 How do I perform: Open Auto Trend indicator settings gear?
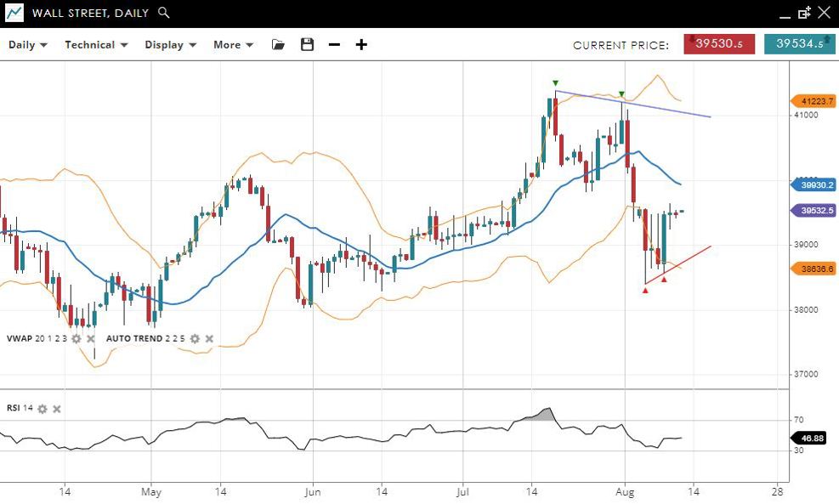pos(195,338)
